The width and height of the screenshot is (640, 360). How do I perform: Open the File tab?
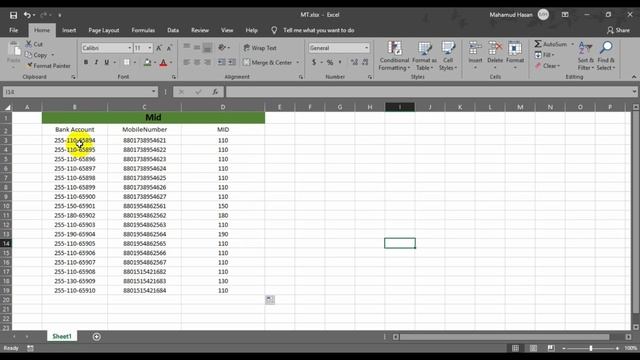click(13, 30)
